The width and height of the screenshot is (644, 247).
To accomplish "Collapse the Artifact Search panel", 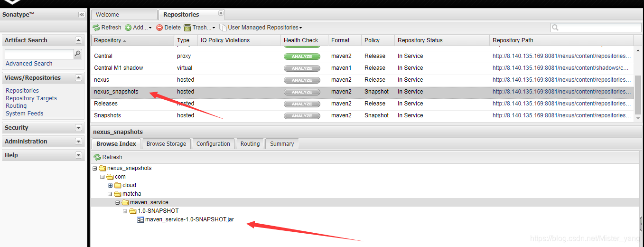I will coord(79,40).
